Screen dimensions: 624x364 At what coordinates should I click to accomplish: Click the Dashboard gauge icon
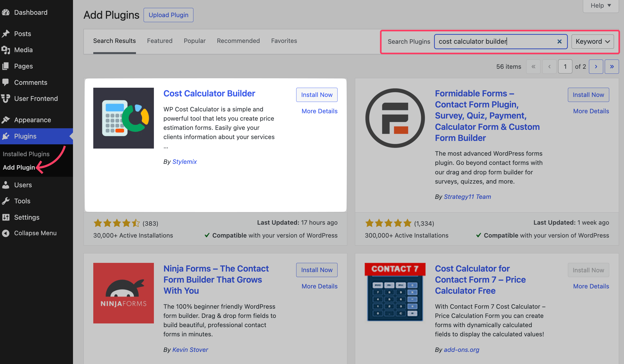click(x=6, y=12)
